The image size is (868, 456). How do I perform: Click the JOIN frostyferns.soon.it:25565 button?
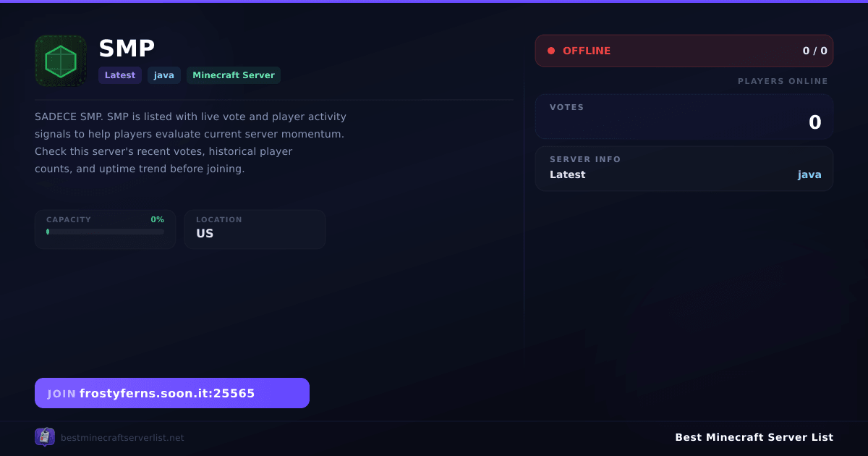click(x=172, y=393)
